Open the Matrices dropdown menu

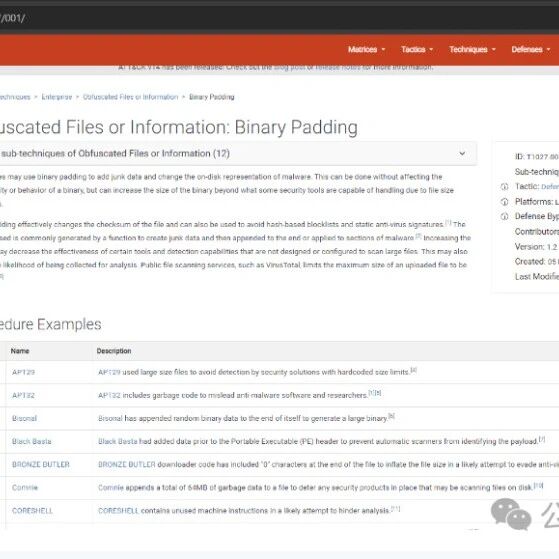pyautogui.click(x=366, y=50)
